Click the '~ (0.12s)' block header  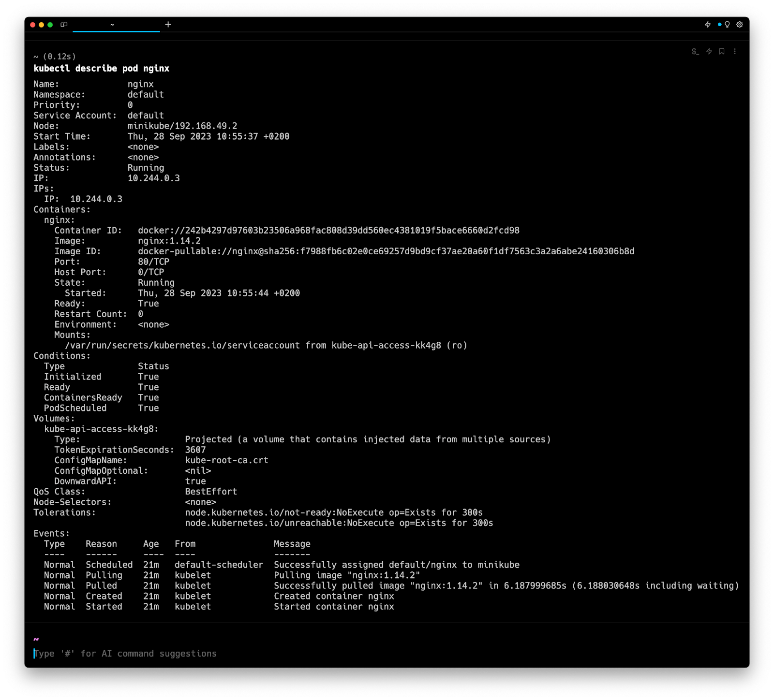tap(55, 57)
